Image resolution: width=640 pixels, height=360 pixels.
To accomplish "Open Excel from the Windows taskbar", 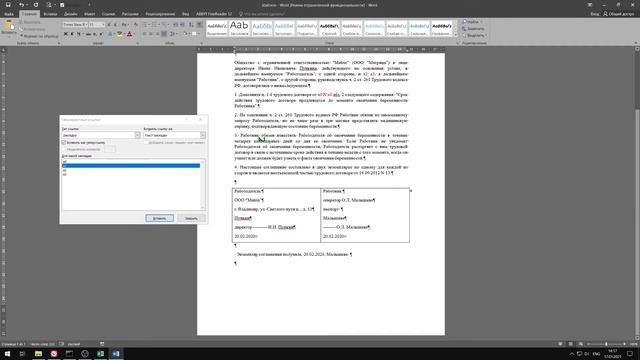I will [x=100, y=353].
